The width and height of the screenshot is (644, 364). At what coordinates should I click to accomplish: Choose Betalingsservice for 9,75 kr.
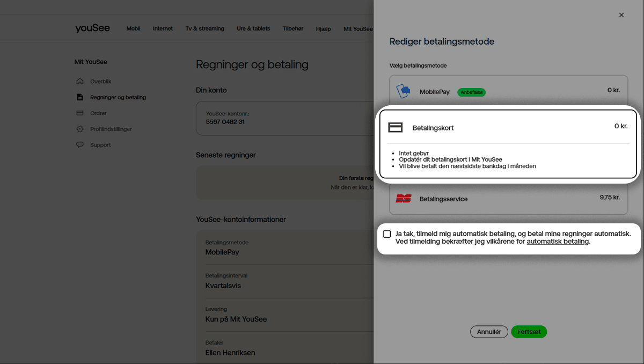click(508, 199)
